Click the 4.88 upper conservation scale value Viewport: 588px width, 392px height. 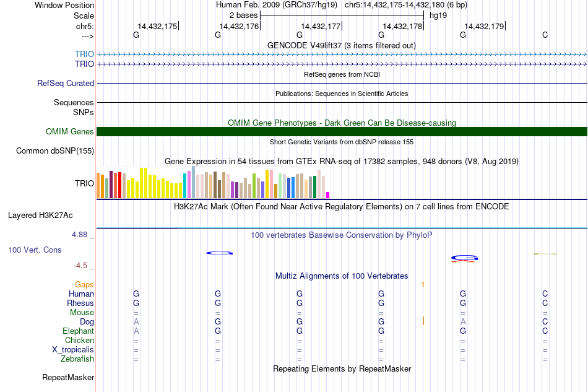pos(79,235)
